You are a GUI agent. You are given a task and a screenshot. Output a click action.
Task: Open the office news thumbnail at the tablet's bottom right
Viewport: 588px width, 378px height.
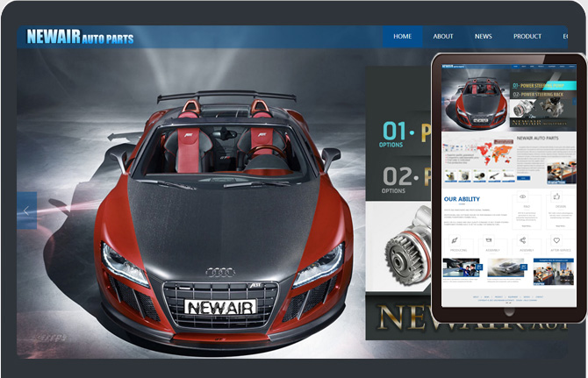click(x=554, y=272)
